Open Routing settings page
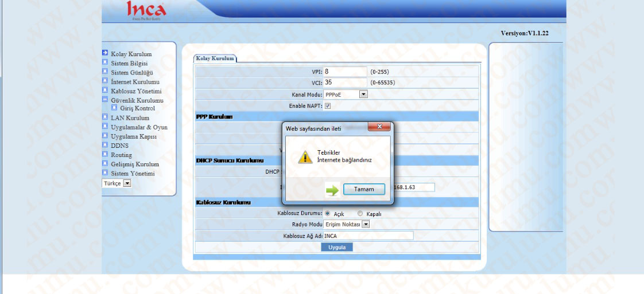The image size is (644, 294). point(121,155)
